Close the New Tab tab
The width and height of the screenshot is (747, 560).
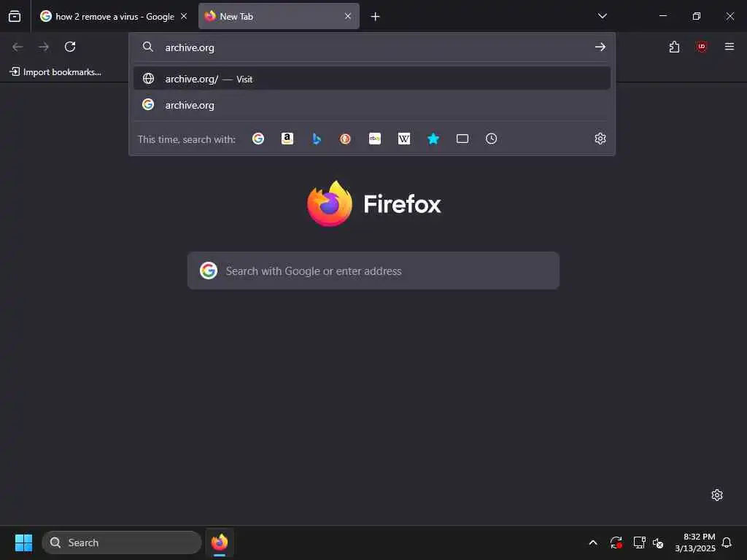pos(348,16)
